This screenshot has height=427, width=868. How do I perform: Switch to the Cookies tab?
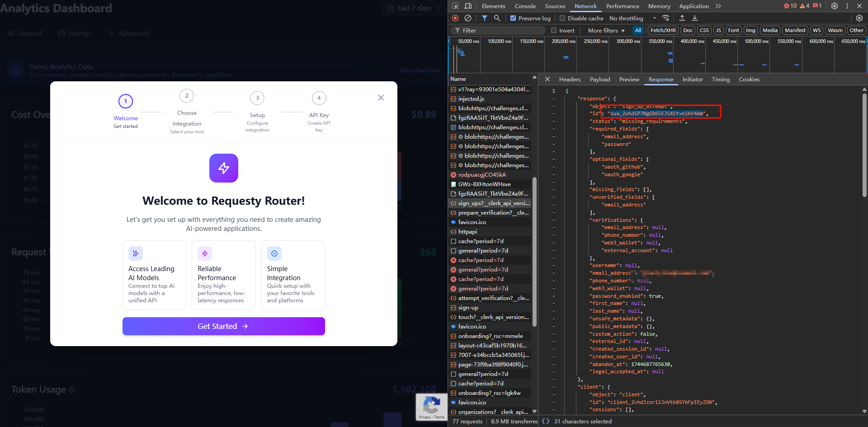[749, 79]
